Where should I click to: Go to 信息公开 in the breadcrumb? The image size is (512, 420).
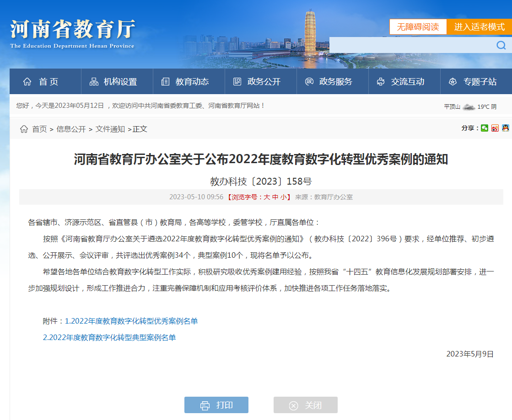[x=71, y=129]
